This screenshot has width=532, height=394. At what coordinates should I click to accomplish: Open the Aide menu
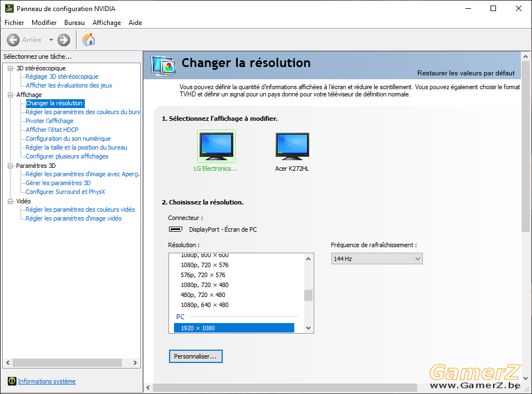pos(135,22)
